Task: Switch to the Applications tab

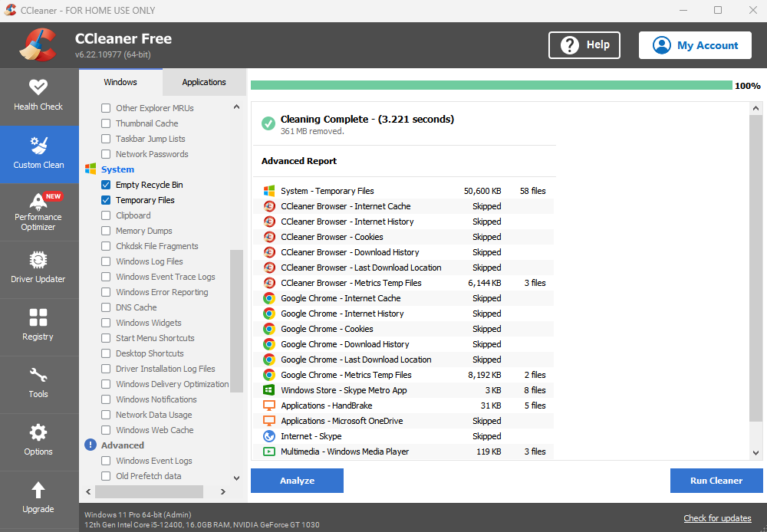Action: [x=204, y=82]
